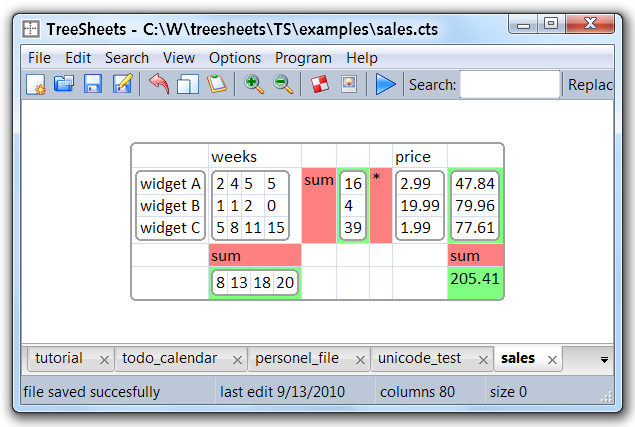Open the Program menu
This screenshot has width=635, height=427.
coord(303,58)
